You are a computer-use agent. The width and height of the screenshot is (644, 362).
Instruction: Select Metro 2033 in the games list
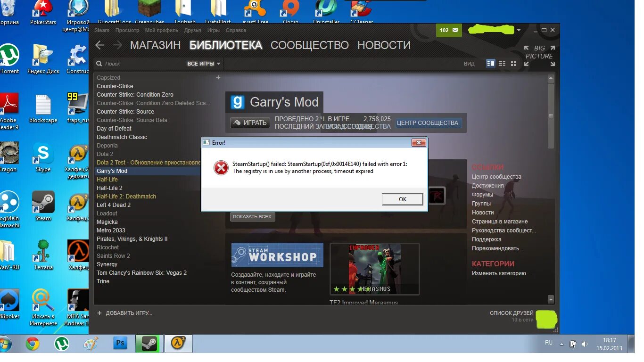tap(111, 230)
